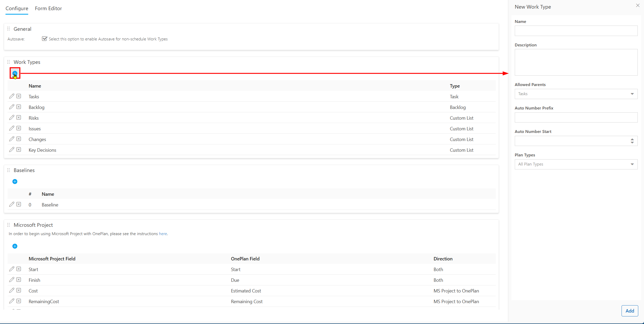Edit the Start field mapping
Screen dimensions: 644x324
tap(11, 269)
